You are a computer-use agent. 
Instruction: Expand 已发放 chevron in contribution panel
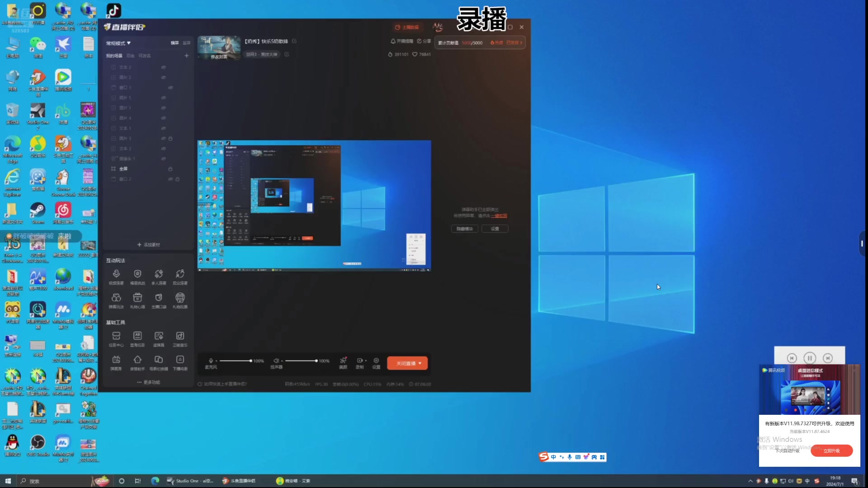[521, 43]
